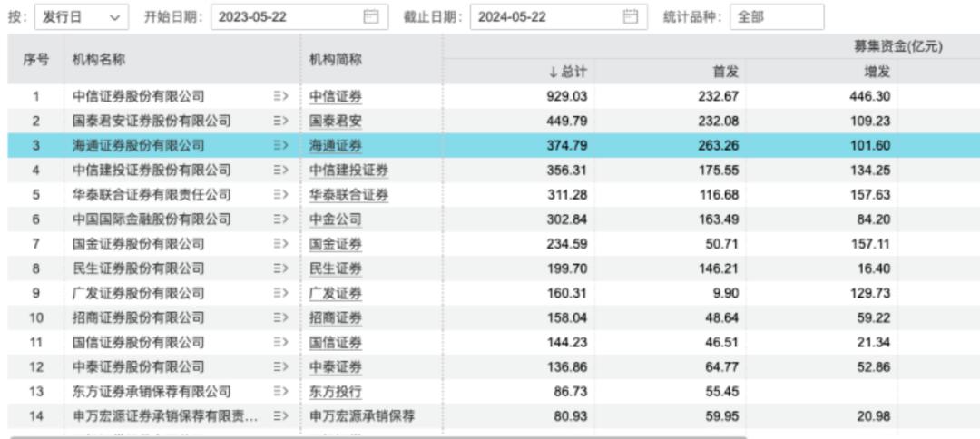
Task: Click the 机构名称 column header
Action: point(99,59)
